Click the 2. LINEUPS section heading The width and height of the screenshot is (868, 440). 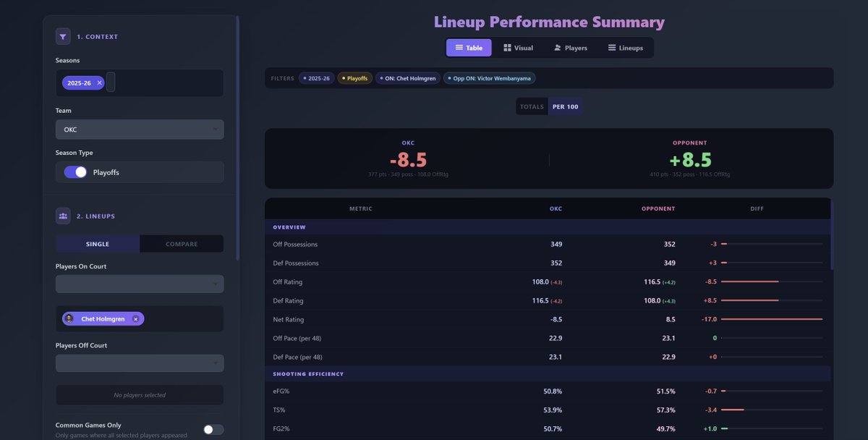point(96,216)
